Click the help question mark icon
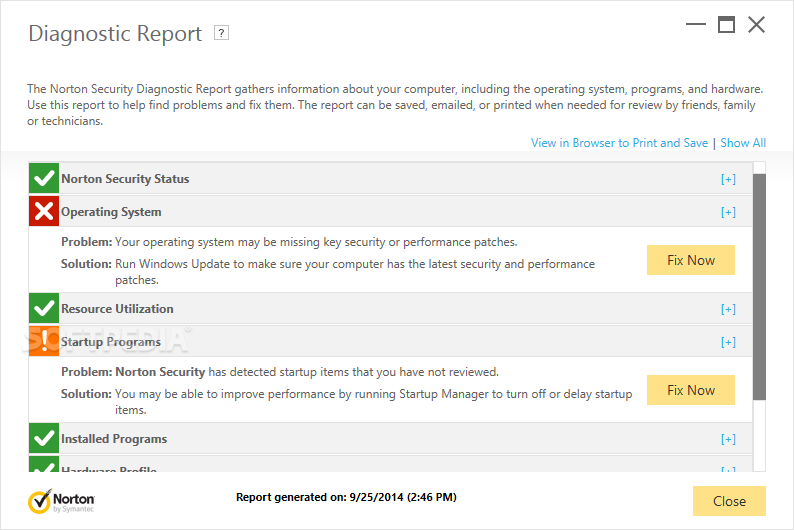The image size is (794, 530). coord(221,33)
